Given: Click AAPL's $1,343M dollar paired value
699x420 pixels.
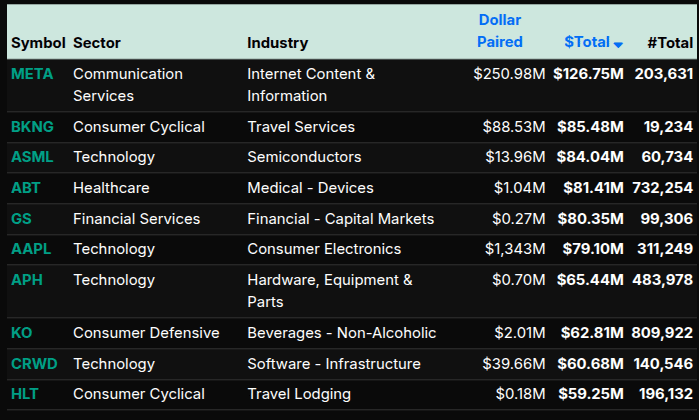Looking at the screenshot, I should (x=514, y=249).
